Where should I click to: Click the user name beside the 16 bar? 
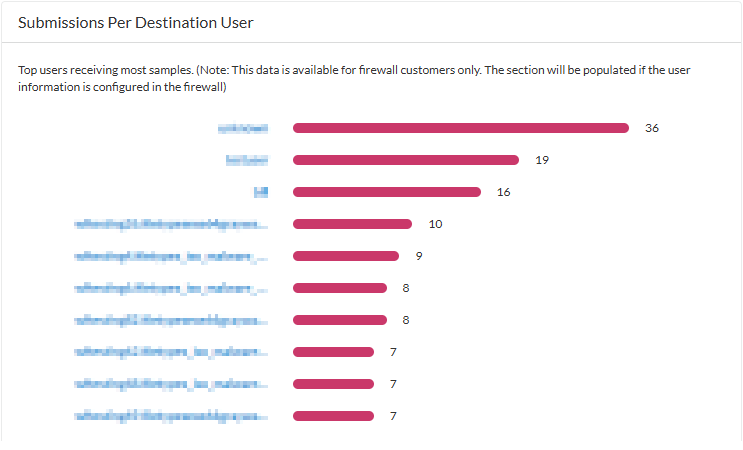click(261, 192)
